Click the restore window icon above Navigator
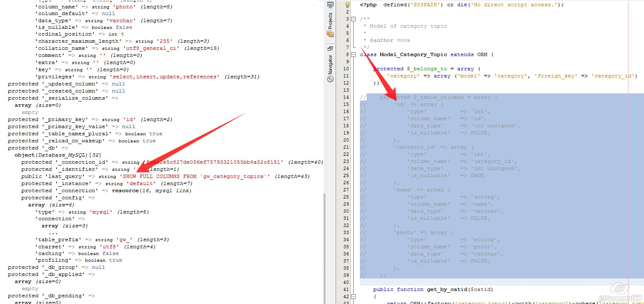Viewport: 644px width, 304px height. pyautogui.click(x=330, y=49)
